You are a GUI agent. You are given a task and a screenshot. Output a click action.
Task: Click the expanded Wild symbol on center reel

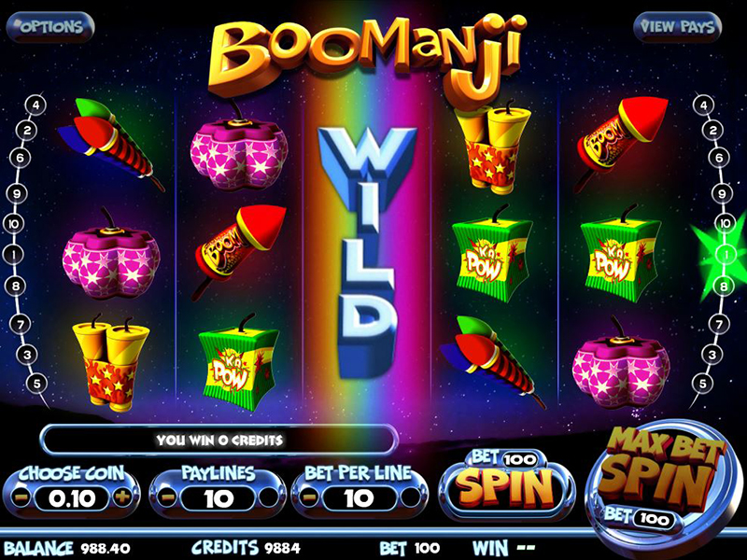coord(367,252)
